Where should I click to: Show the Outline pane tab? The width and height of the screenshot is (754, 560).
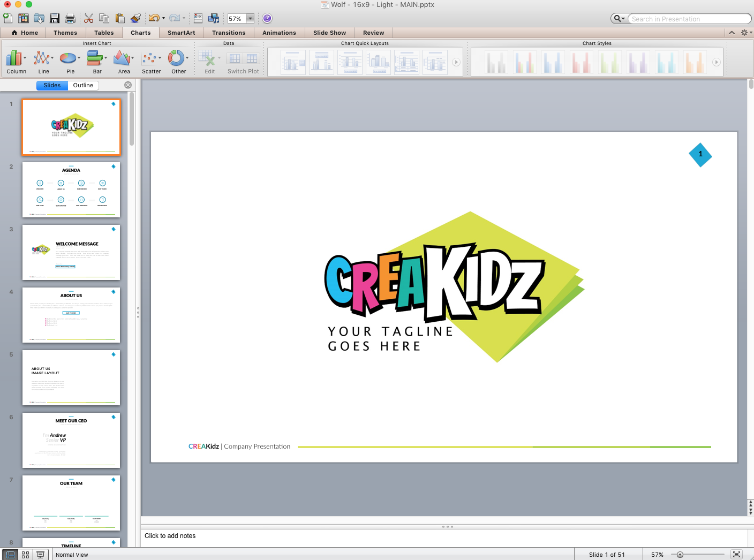83,85
